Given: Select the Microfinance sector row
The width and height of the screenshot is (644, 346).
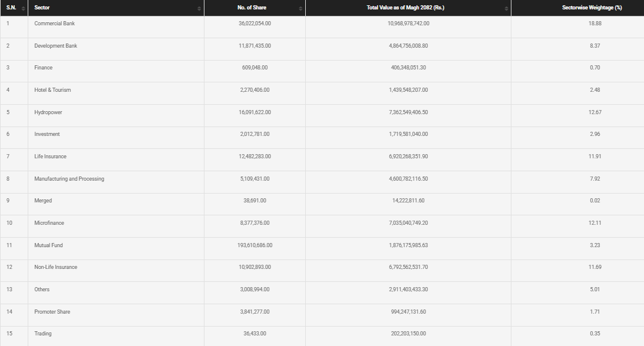Looking at the screenshot, I should (49, 223).
